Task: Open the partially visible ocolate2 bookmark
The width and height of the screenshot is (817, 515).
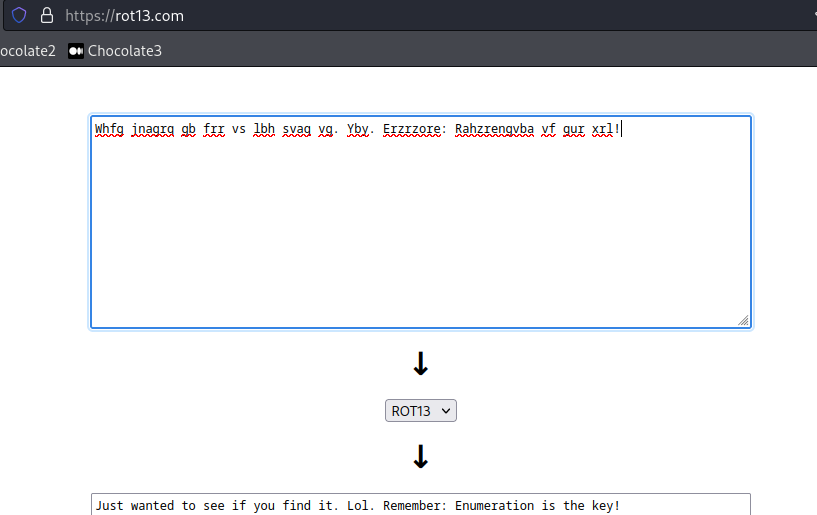Action: point(27,51)
